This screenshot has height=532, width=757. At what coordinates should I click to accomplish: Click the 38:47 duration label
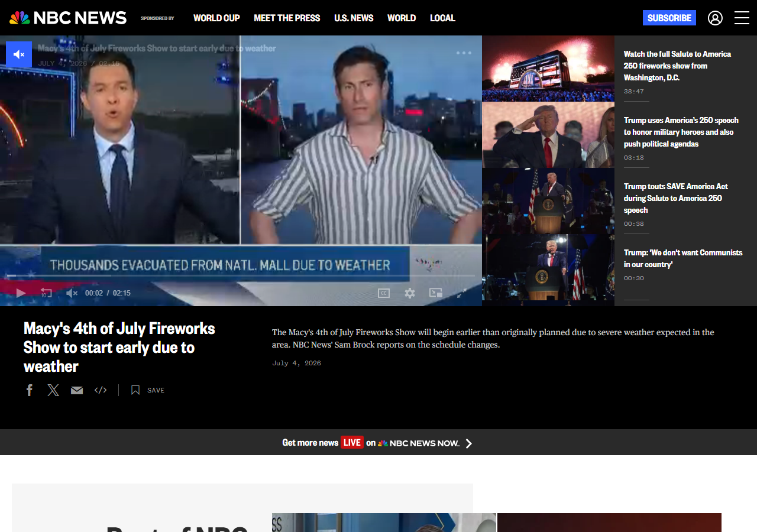tap(633, 92)
